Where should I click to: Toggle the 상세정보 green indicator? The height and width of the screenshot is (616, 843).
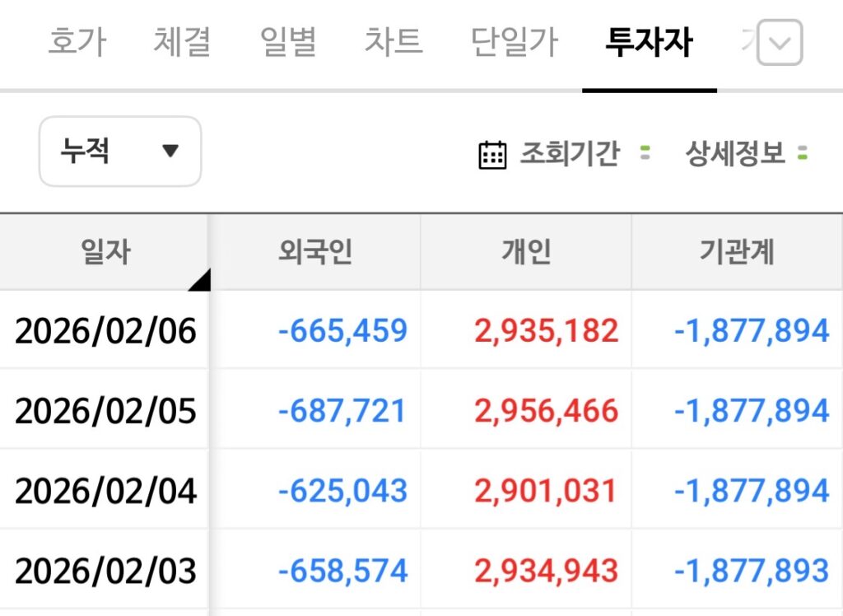click(x=803, y=153)
